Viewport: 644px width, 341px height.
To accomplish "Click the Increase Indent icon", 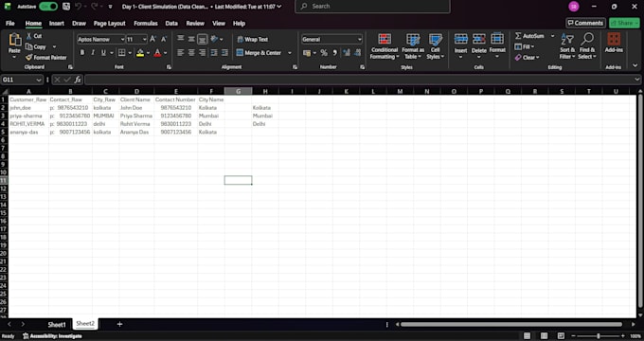I will [x=224, y=53].
